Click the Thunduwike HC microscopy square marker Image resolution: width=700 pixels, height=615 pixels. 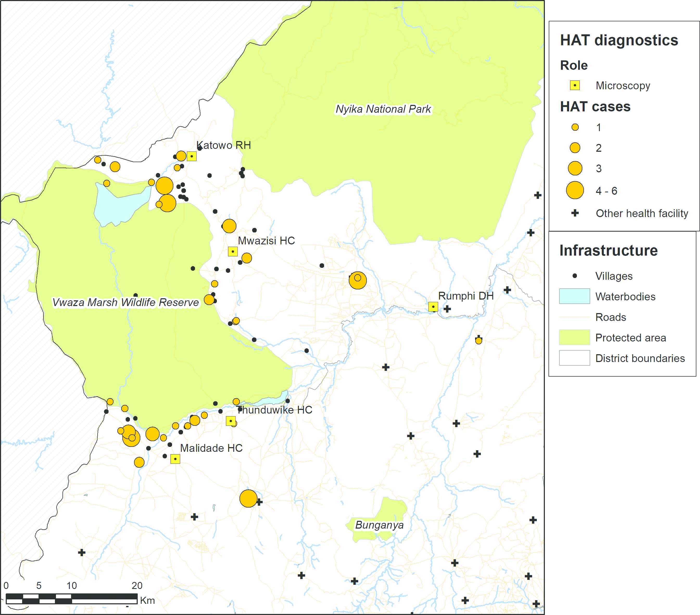(x=231, y=421)
